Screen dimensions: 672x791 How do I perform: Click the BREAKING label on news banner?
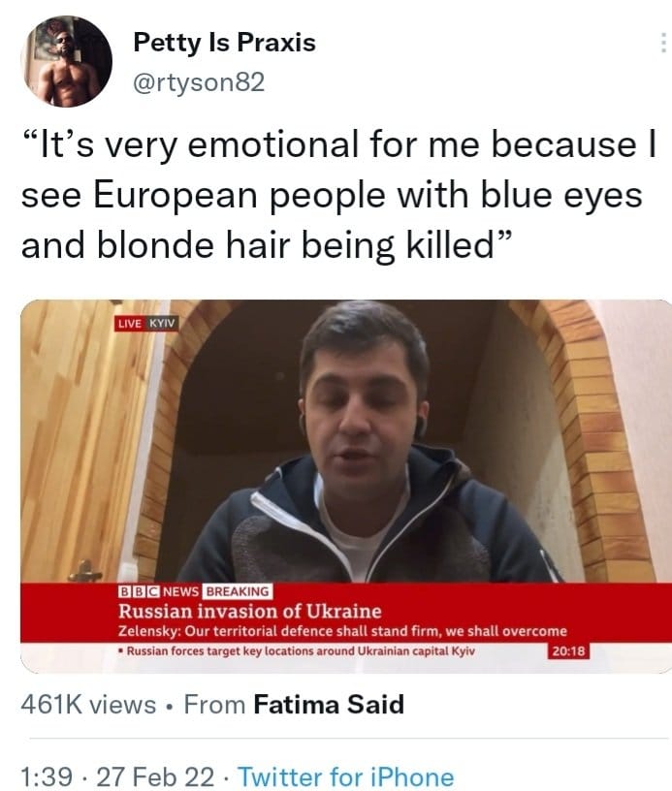(x=238, y=590)
